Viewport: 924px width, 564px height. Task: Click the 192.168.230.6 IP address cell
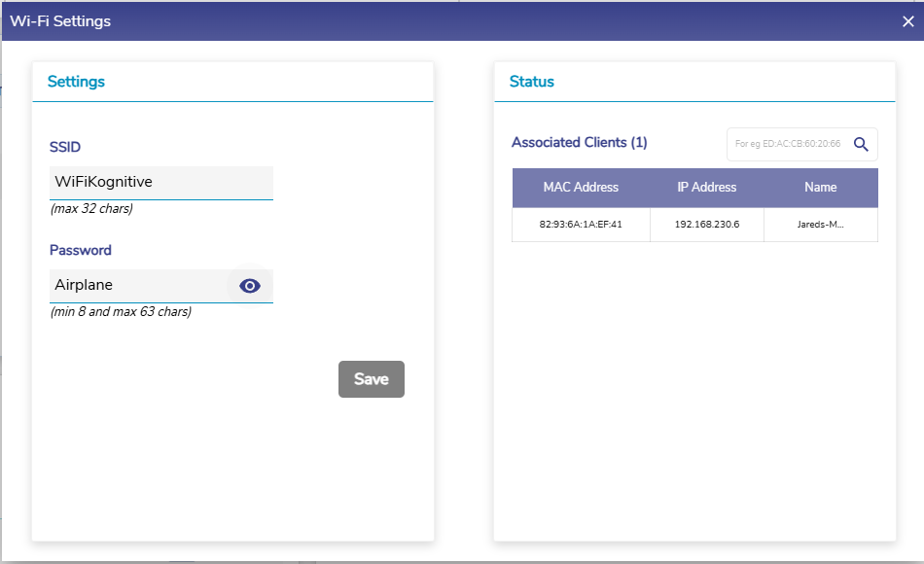[x=707, y=225]
